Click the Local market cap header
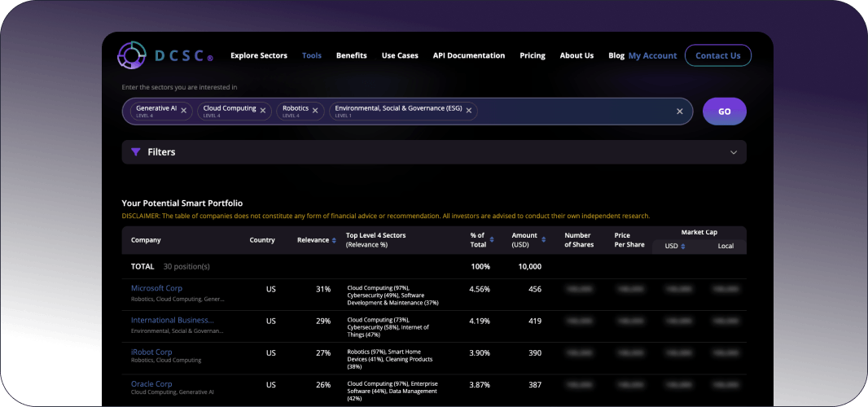Screen dimensions: 868x407 tap(726, 246)
